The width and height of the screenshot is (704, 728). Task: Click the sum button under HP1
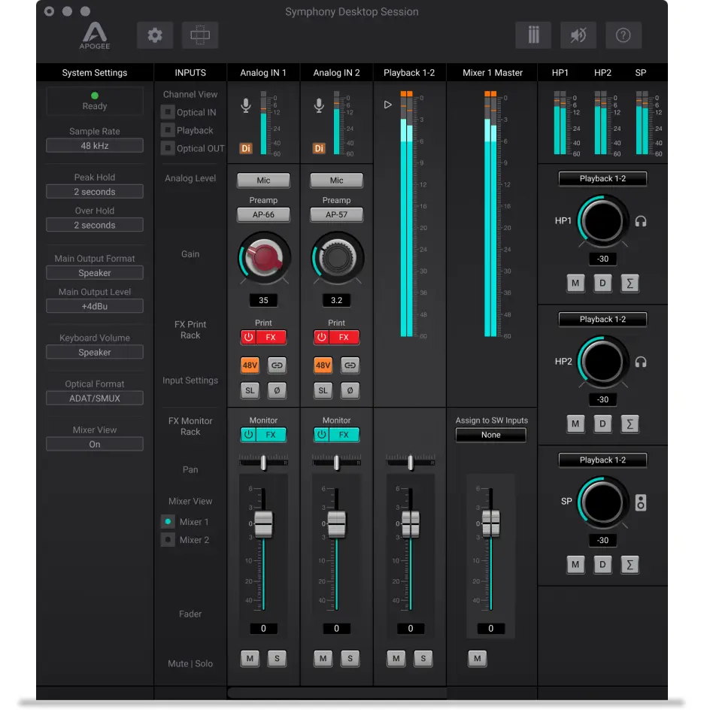(x=630, y=284)
